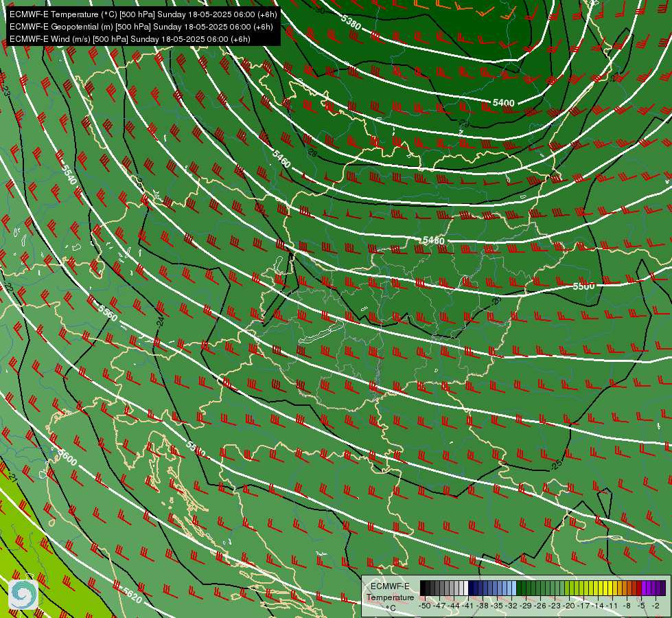Screen dimensions: 672x618
Task: Click the 5480 geopotential contour label
Action: point(434,240)
